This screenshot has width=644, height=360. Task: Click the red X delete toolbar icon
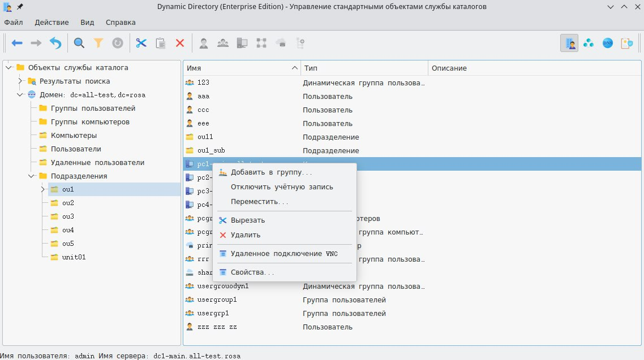(180, 43)
